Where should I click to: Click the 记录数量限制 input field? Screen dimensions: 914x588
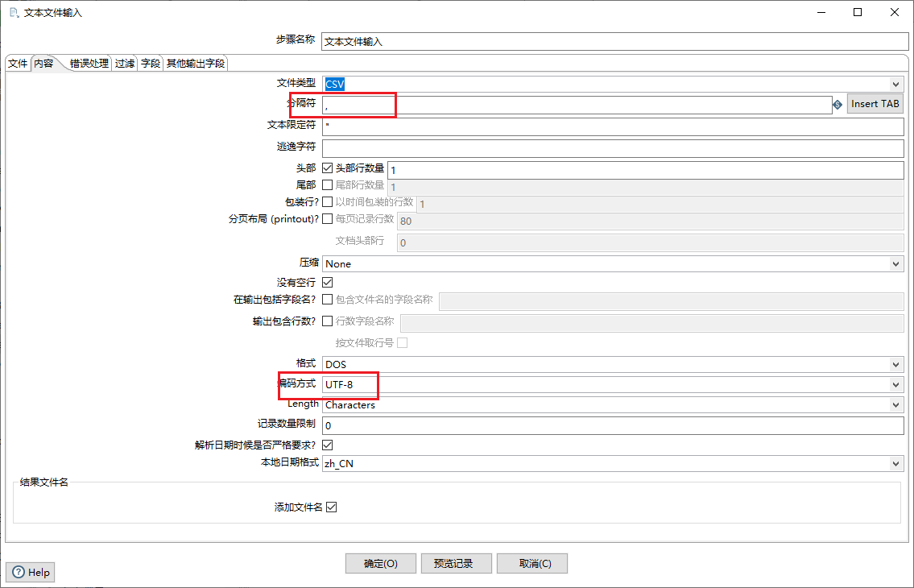click(613, 426)
